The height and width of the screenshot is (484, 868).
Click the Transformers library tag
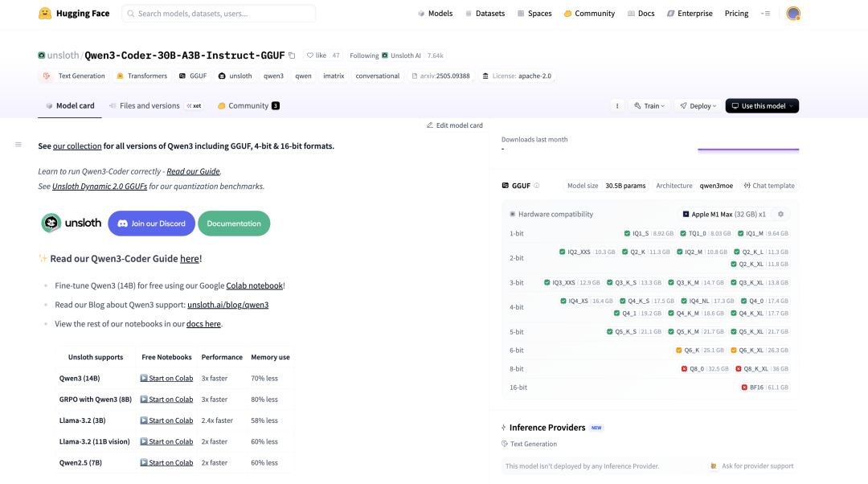pyautogui.click(x=141, y=76)
